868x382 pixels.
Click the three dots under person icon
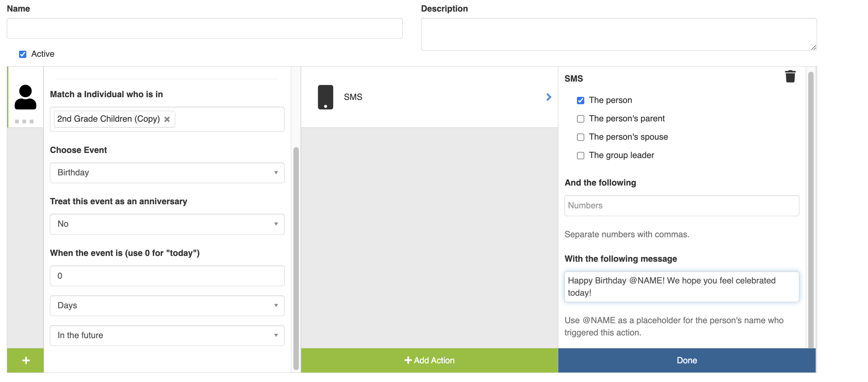(x=24, y=122)
